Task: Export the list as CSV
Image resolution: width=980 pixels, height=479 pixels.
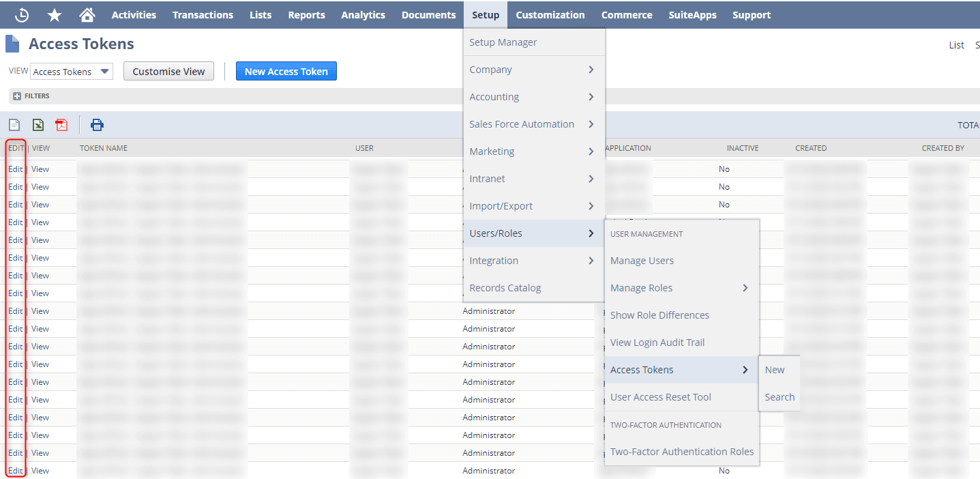Action: (14, 125)
